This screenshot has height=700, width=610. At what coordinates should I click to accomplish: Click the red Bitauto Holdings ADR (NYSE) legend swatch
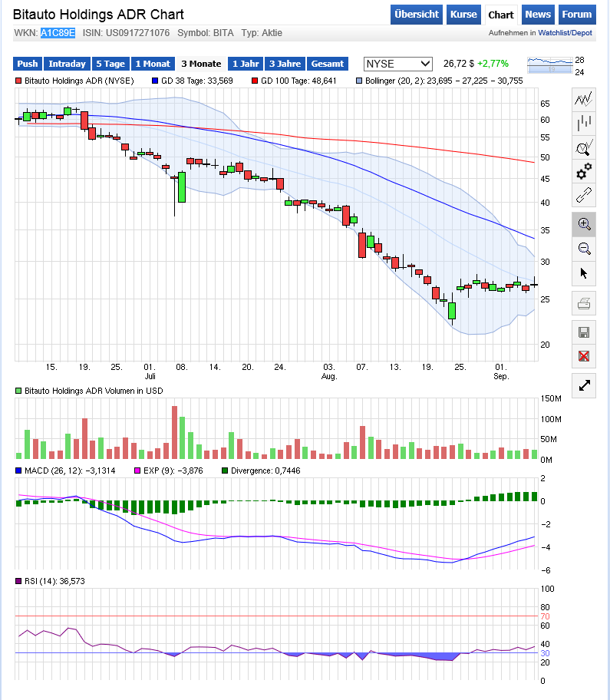point(18,81)
